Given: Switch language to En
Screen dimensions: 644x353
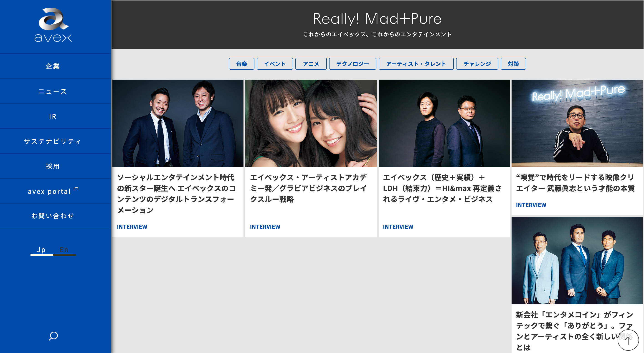Looking at the screenshot, I should coord(64,250).
